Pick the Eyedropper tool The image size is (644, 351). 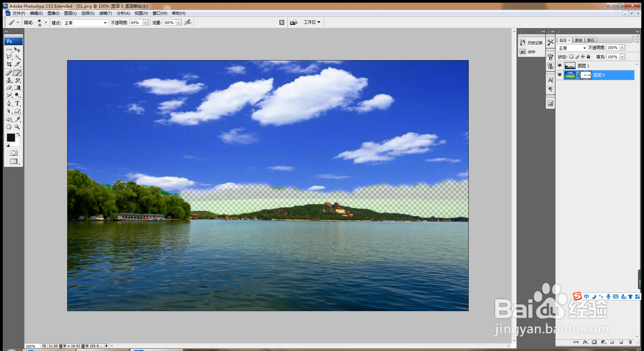click(17, 119)
